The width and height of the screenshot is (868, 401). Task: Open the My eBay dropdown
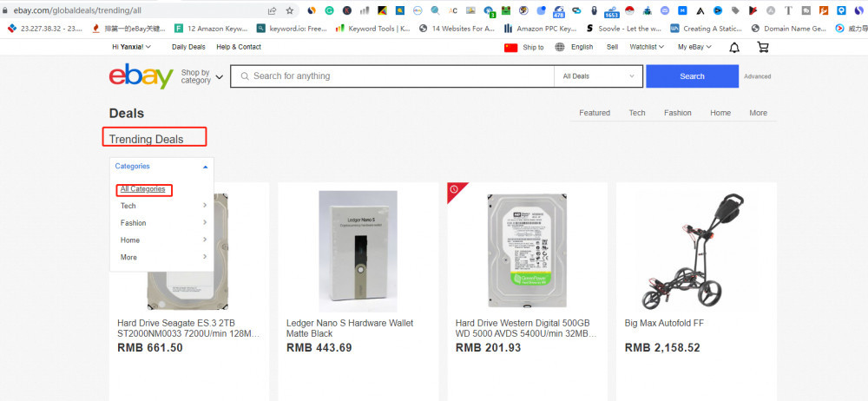point(694,47)
